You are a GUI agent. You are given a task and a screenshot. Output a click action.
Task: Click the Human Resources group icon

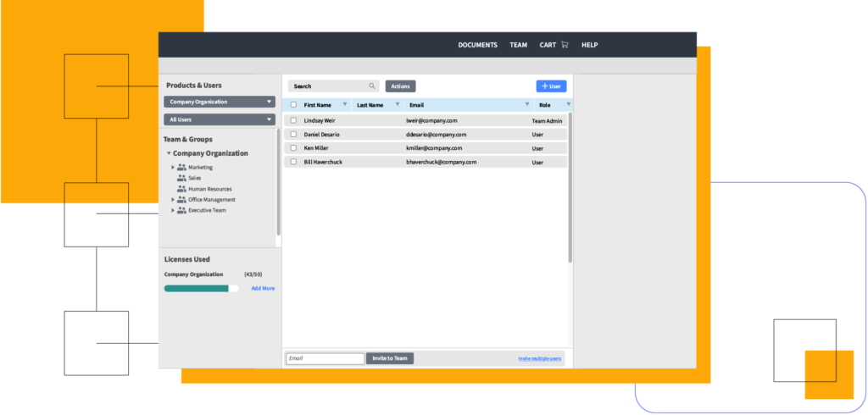coord(181,189)
